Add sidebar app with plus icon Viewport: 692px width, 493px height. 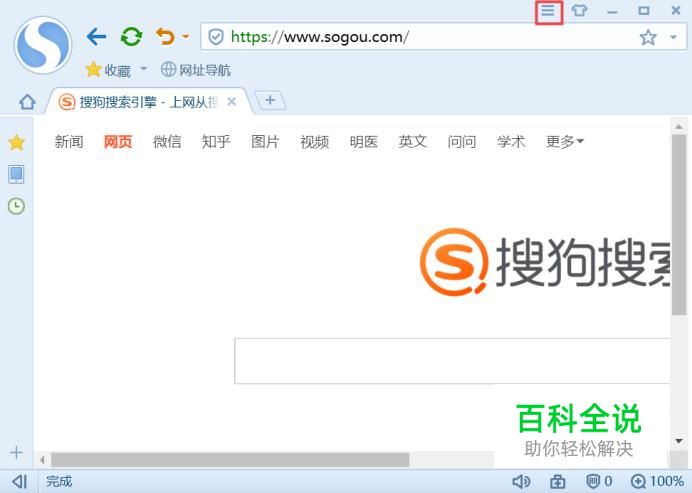click(16, 452)
